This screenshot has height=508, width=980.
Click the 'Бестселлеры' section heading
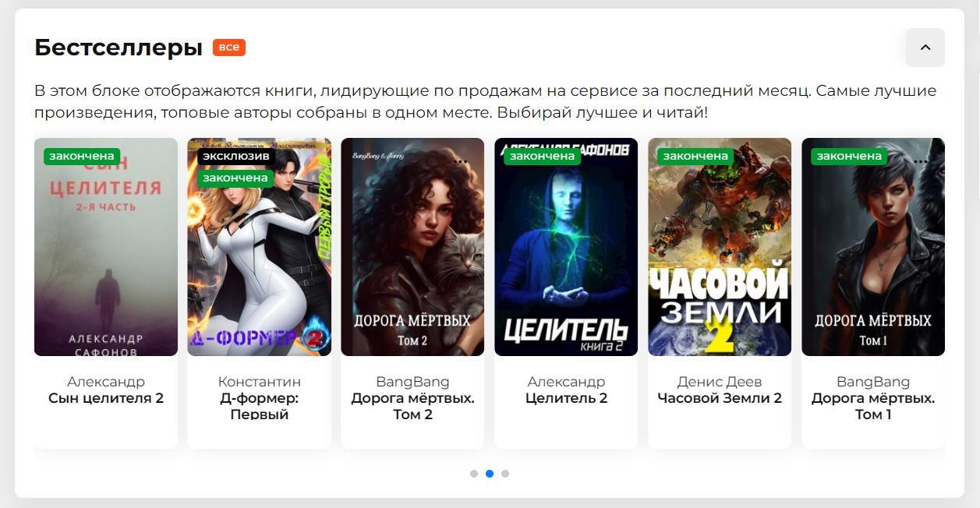coord(119,48)
